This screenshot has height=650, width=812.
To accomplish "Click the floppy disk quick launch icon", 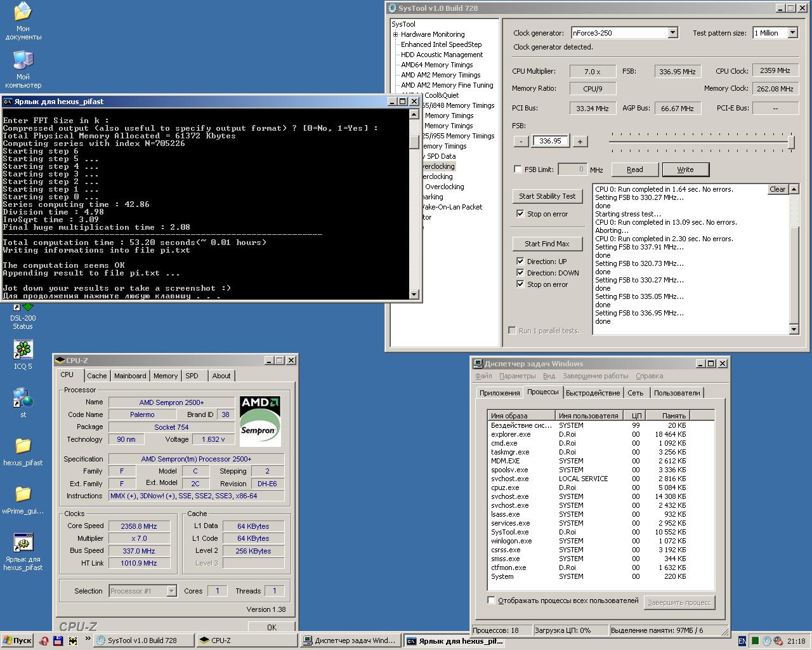I will [x=58, y=640].
